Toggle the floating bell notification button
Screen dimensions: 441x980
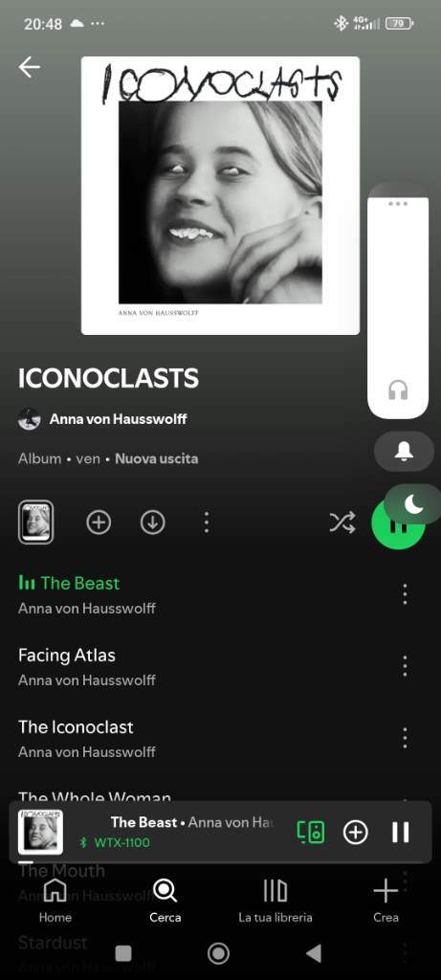click(404, 452)
